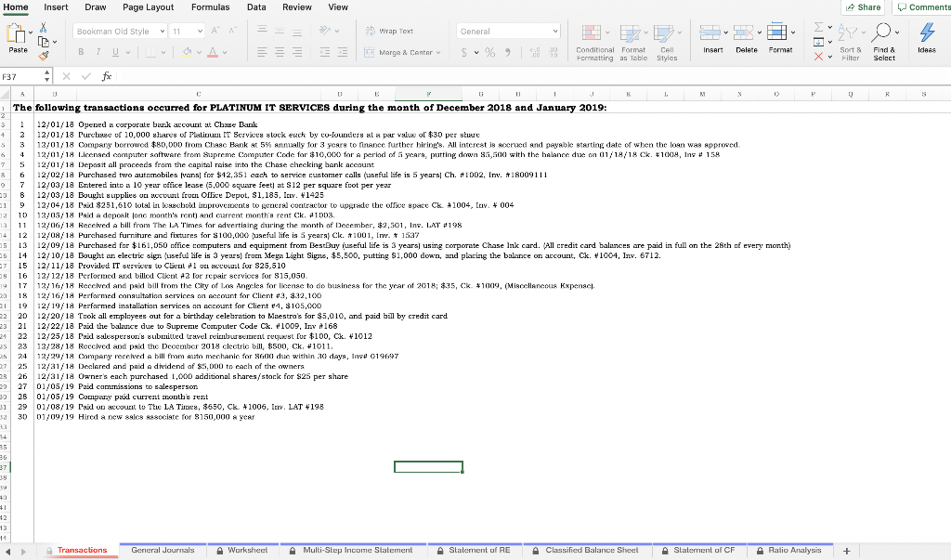This screenshot has height=560, width=951.
Task: Expand the Merge & Center dropdown arrow
Action: [438, 53]
